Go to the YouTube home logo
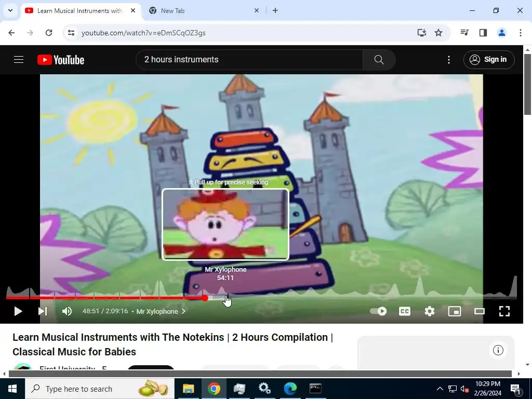Image resolution: width=532 pixels, height=399 pixels. click(x=61, y=60)
